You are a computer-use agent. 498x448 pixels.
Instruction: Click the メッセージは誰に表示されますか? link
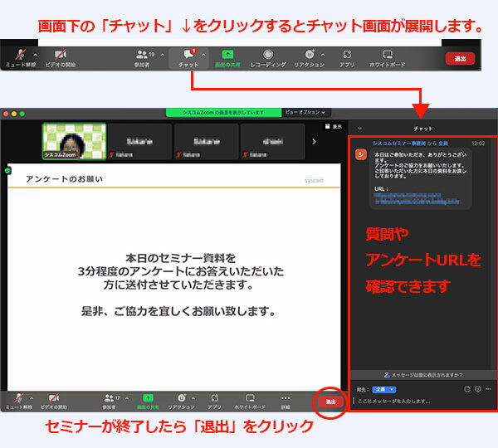(x=423, y=375)
